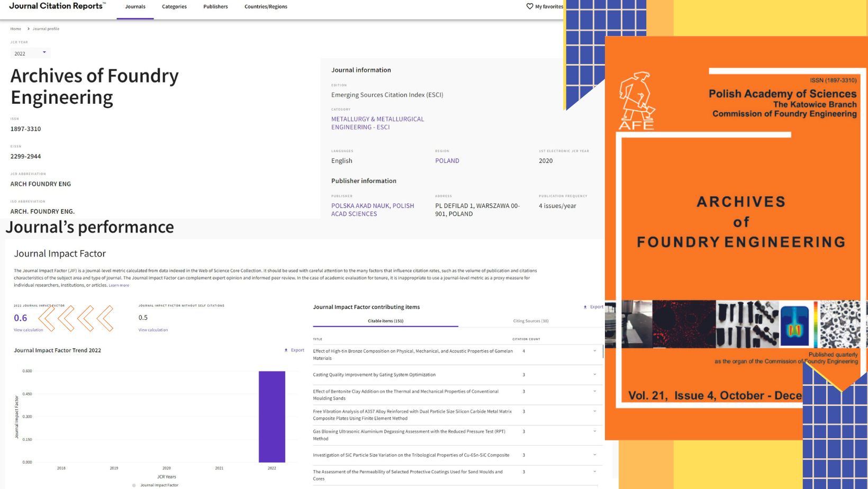Click the EISSN value 2299-2944

point(25,157)
